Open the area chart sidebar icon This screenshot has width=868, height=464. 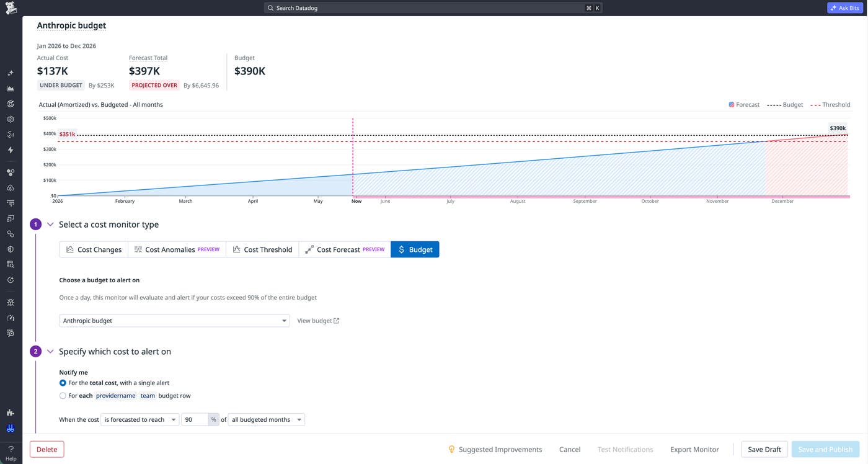click(11, 89)
